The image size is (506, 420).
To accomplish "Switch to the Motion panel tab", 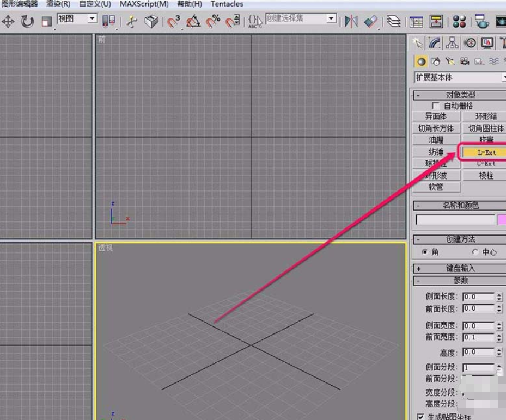I will pos(470,43).
